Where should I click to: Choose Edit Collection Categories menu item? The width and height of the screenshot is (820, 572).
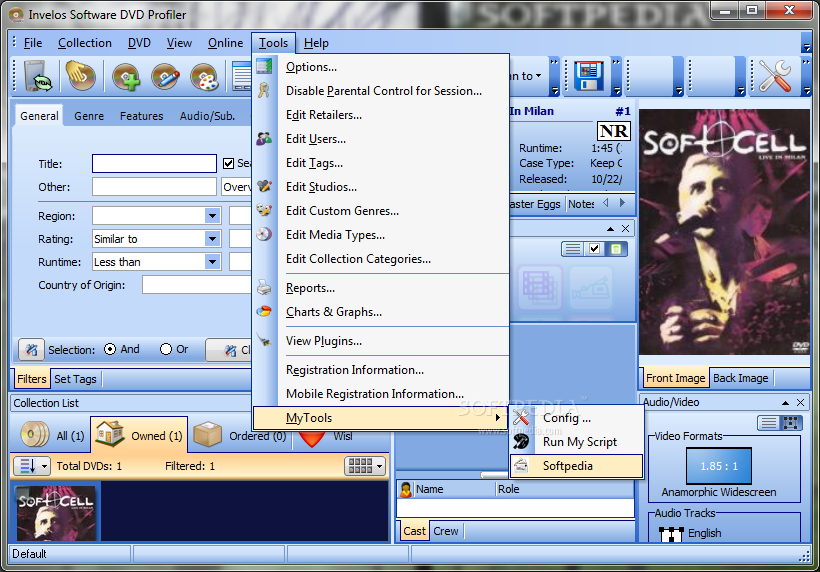coord(358,258)
